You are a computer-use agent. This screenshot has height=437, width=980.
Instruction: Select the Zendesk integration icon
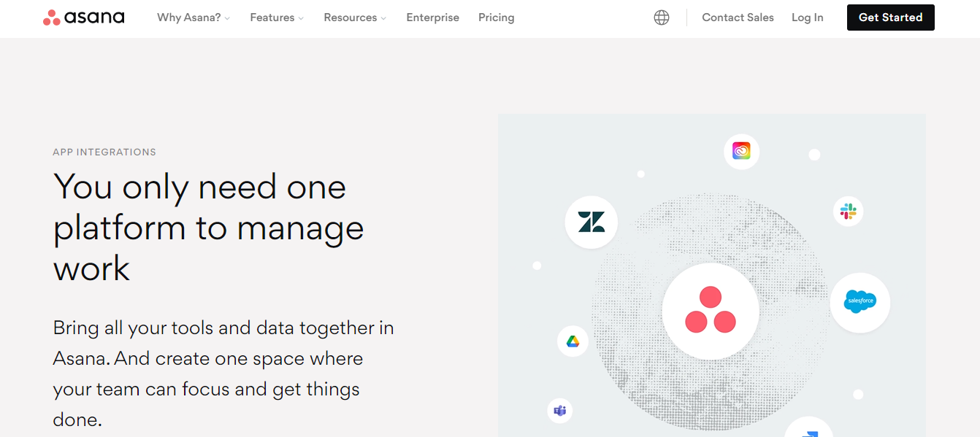tap(591, 221)
